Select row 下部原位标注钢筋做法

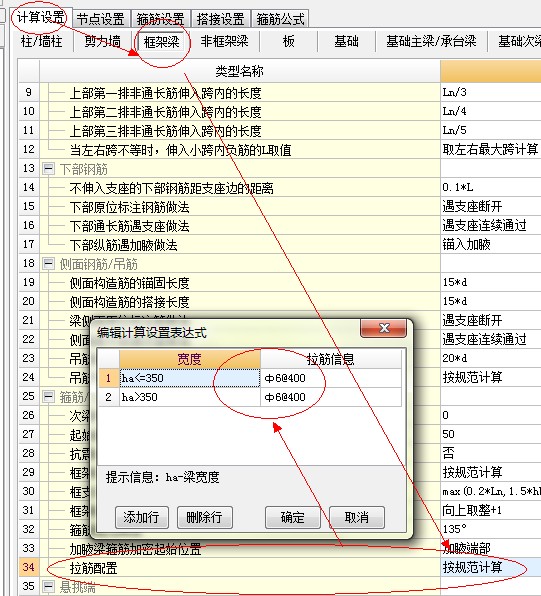point(240,206)
